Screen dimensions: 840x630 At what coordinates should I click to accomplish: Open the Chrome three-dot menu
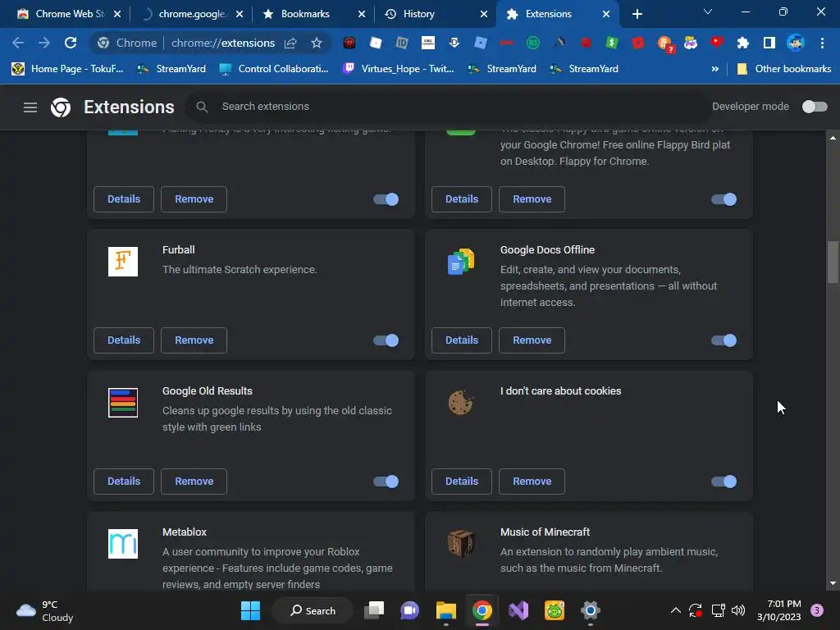(822, 43)
